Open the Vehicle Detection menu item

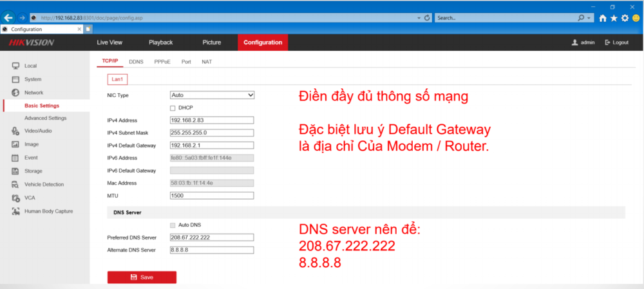point(44,185)
